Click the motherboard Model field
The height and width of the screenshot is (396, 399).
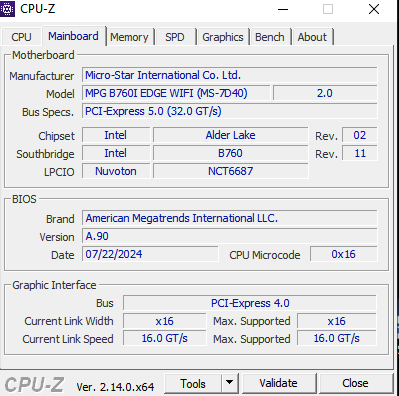point(176,93)
